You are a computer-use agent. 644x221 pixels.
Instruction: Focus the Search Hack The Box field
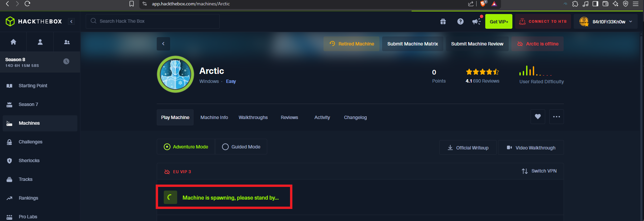tap(153, 21)
